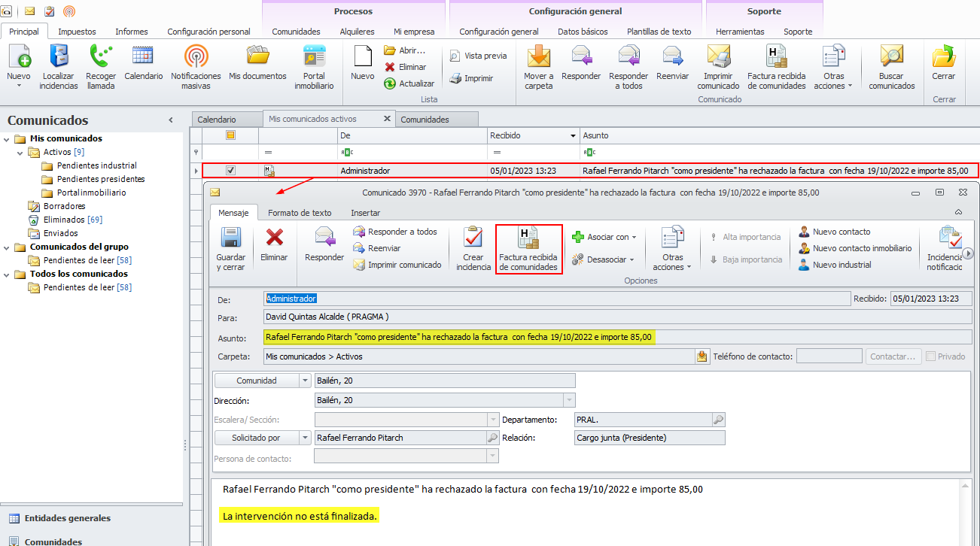Open the Solicitado por dropdown arrow
This screenshot has height=546, width=980.
305,438
